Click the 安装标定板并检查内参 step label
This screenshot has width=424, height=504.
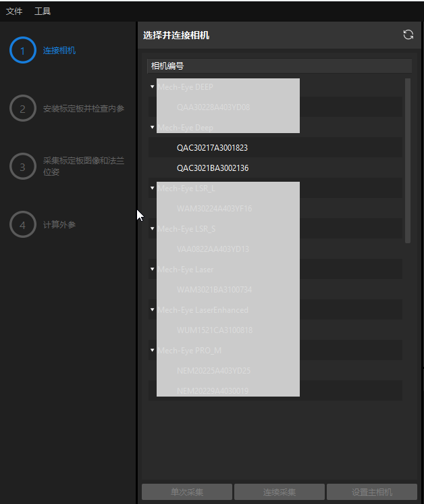pyautogui.click(x=84, y=109)
